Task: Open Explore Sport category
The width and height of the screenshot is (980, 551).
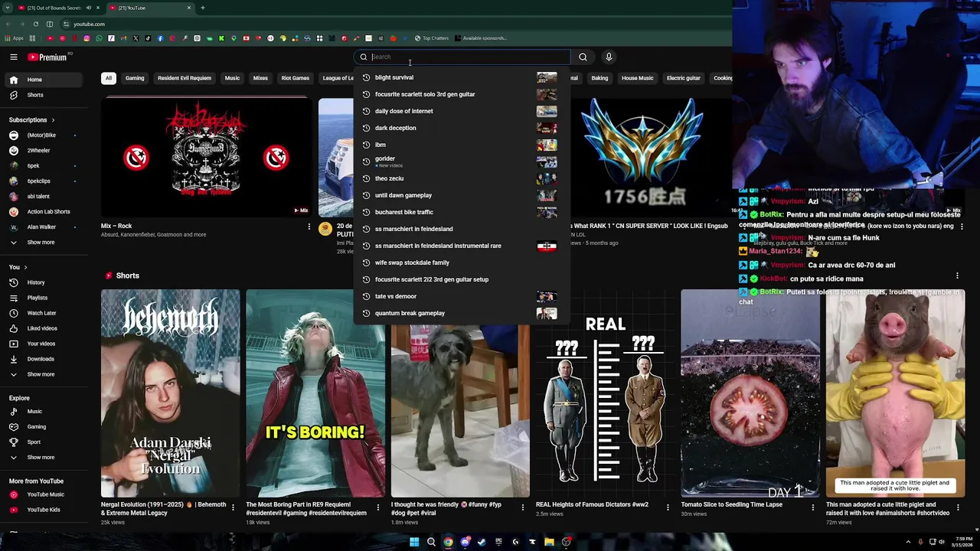Action: click(x=44, y=442)
